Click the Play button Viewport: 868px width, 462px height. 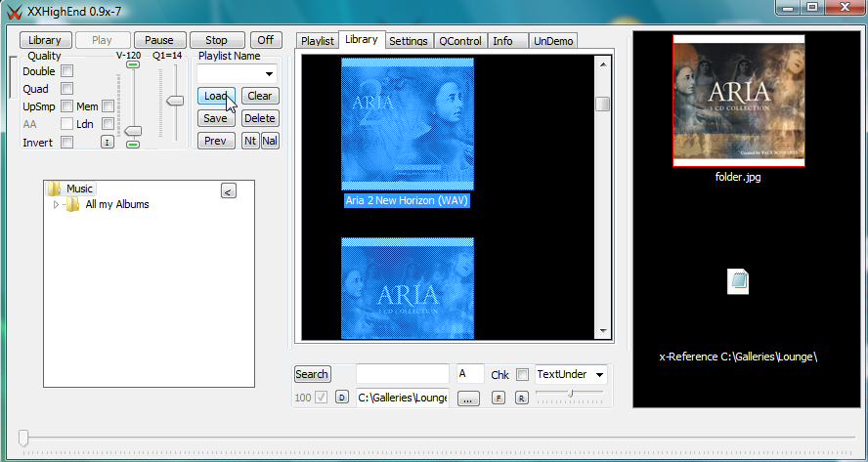point(102,40)
